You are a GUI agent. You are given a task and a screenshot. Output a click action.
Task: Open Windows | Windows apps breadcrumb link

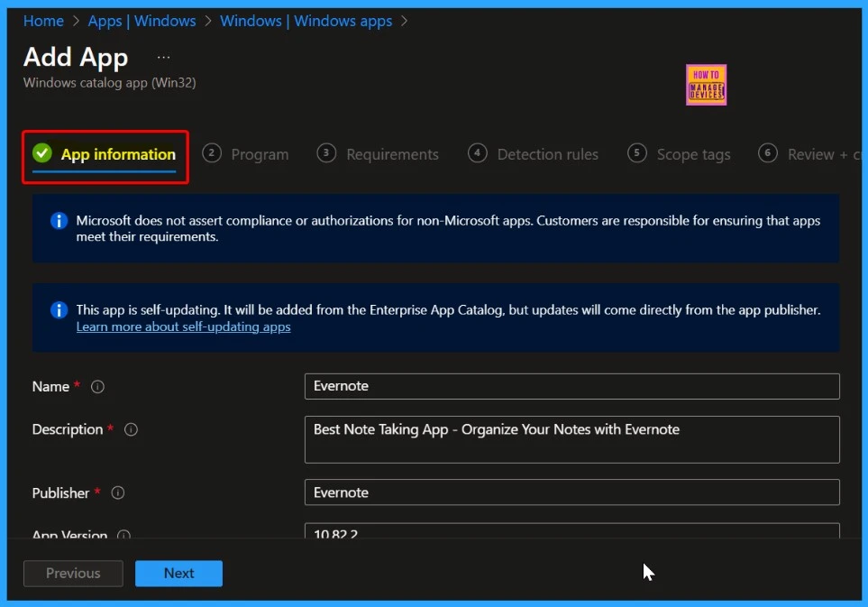(x=306, y=21)
